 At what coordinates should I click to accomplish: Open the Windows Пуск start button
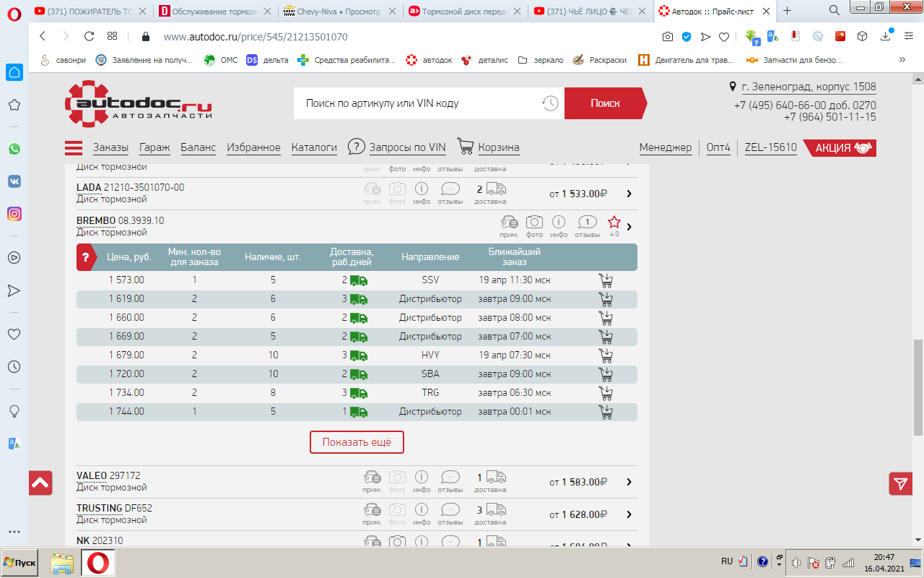20,562
